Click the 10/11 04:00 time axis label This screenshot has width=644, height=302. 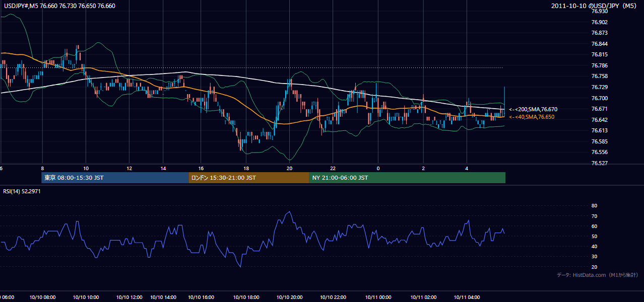(467, 297)
